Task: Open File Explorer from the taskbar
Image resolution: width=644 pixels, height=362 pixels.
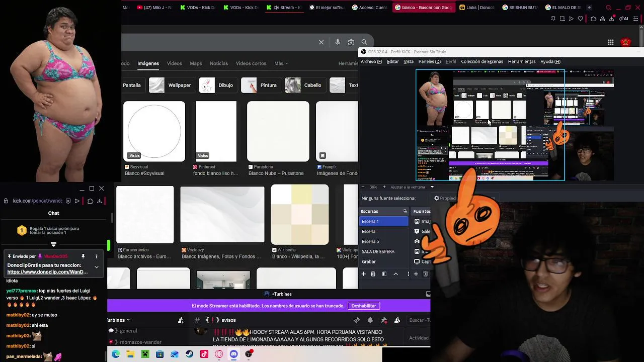Action: click(130, 354)
